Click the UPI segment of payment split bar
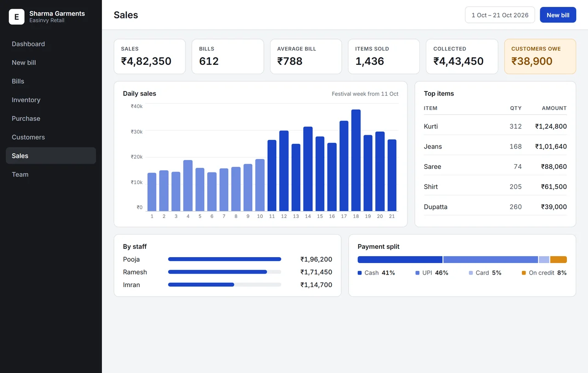 point(491,259)
